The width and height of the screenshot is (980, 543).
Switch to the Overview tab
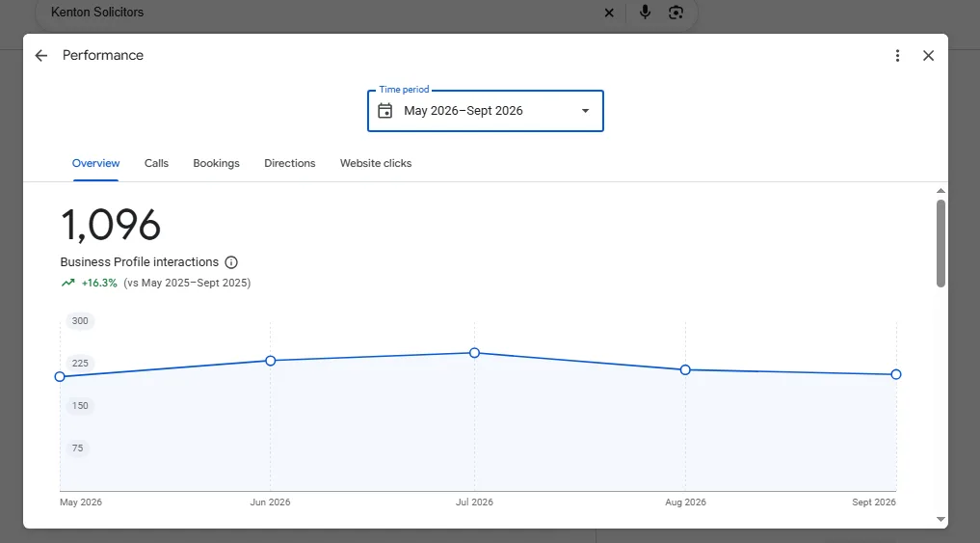click(95, 163)
